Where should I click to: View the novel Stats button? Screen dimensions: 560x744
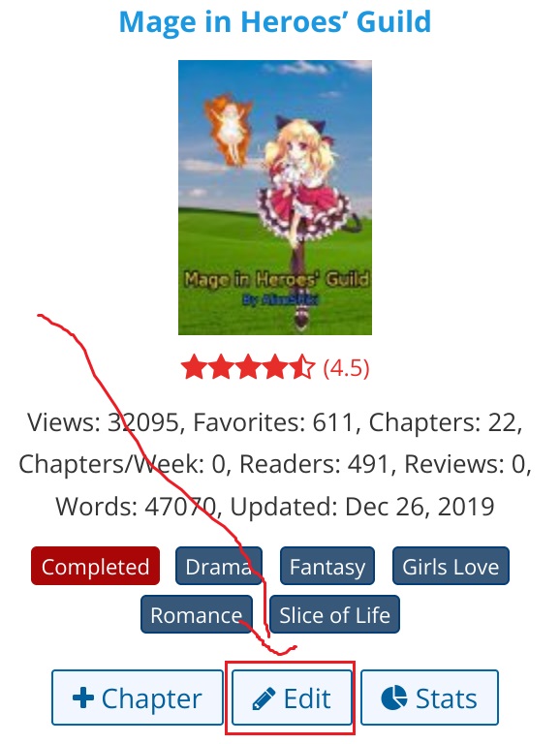[x=429, y=697]
